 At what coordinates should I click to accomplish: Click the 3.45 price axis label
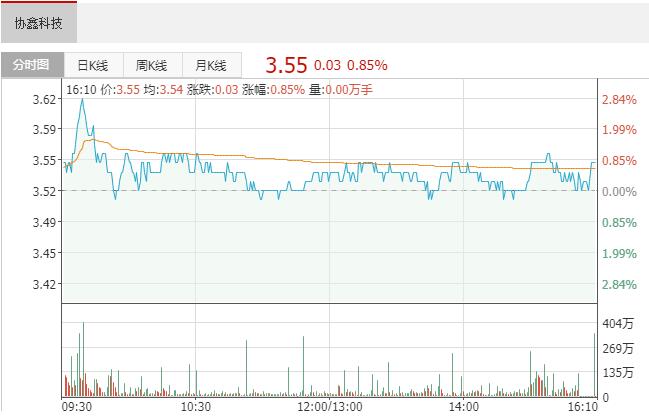[x=44, y=253]
